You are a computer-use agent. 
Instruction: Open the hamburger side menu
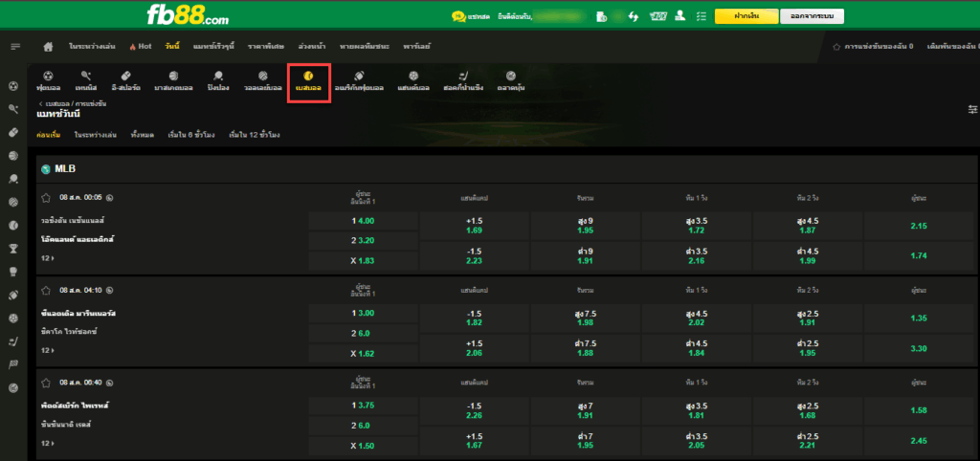[15, 47]
